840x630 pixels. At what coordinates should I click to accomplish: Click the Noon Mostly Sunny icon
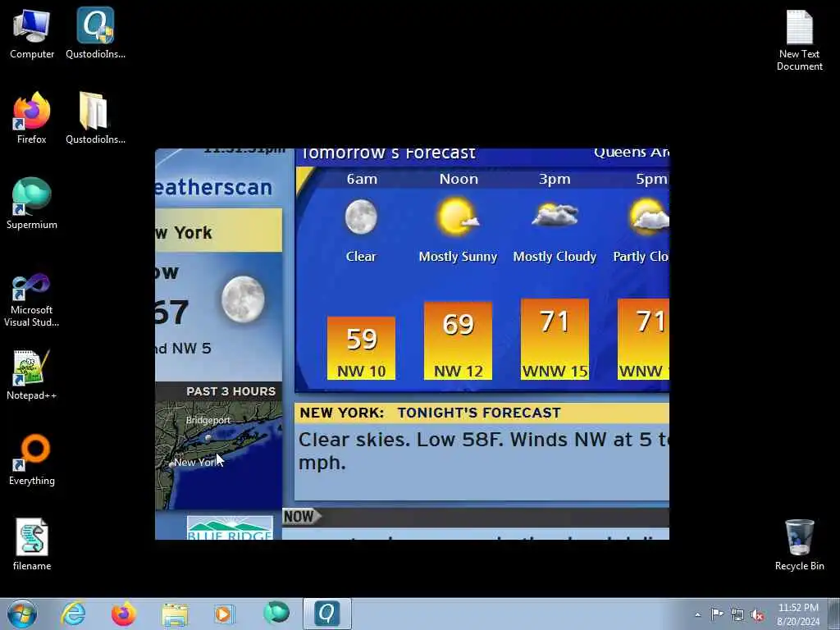point(458,217)
